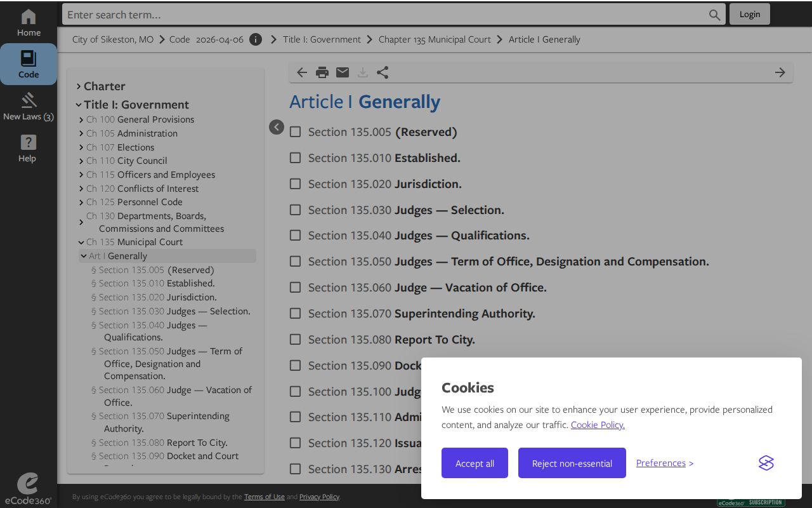Expand Ch 100 General Provisions
The width and height of the screenshot is (812, 508).
click(x=81, y=119)
